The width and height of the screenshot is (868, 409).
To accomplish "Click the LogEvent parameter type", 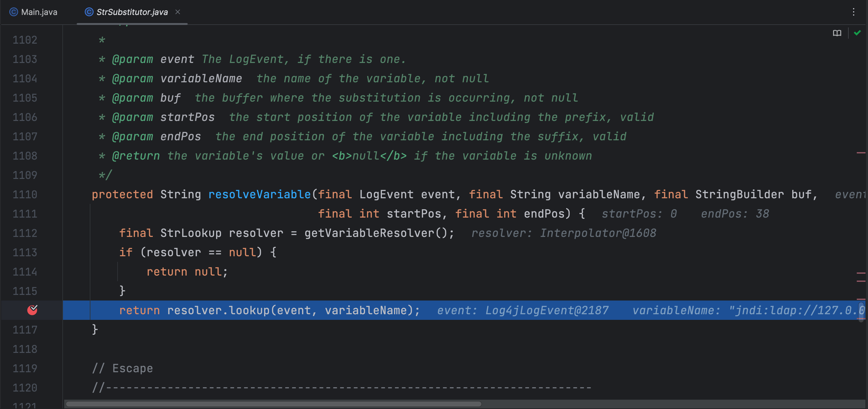I will [x=387, y=195].
